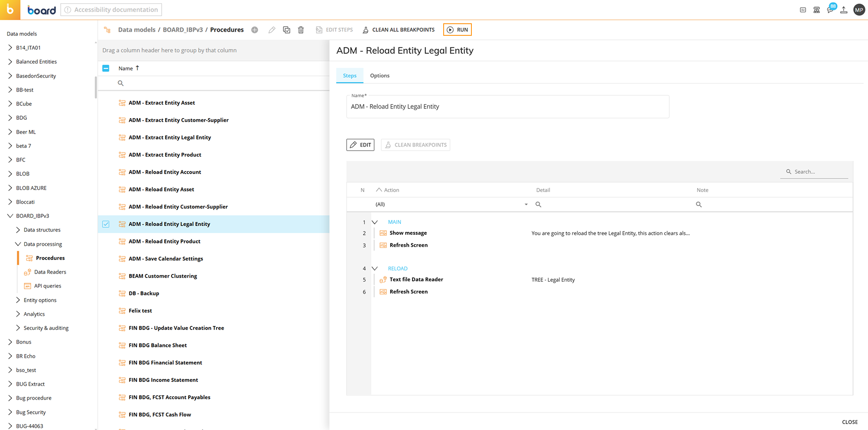Click CLOSE at bottom right
The height and width of the screenshot is (430, 868).
click(x=849, y=422)
